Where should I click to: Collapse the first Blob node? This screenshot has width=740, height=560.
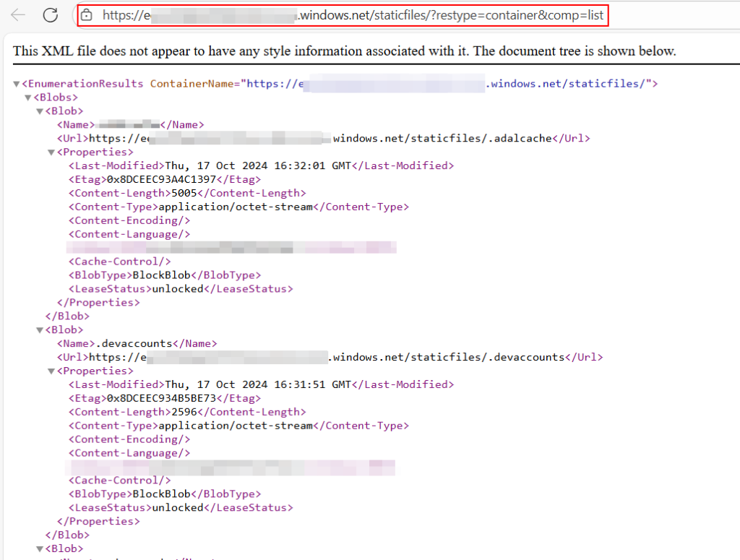tap(40, 111)
